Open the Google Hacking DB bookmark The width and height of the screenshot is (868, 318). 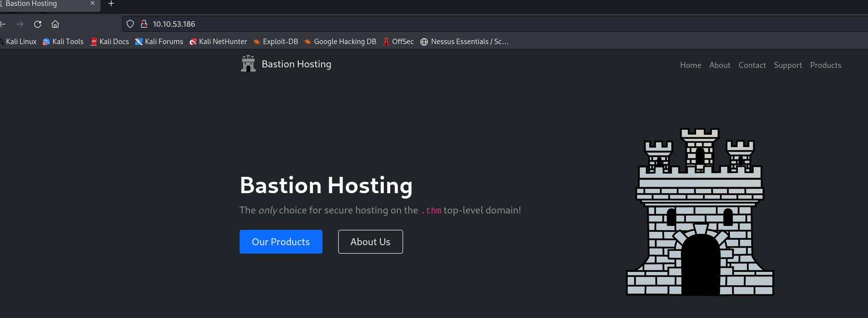tap(340, 42)
